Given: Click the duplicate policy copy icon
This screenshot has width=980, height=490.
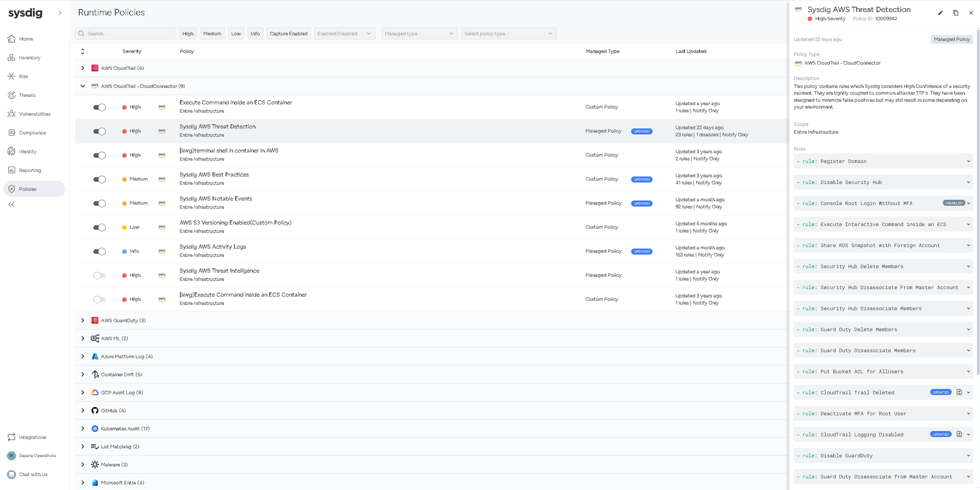Looking at the screenshot, I should pos(955,13).
